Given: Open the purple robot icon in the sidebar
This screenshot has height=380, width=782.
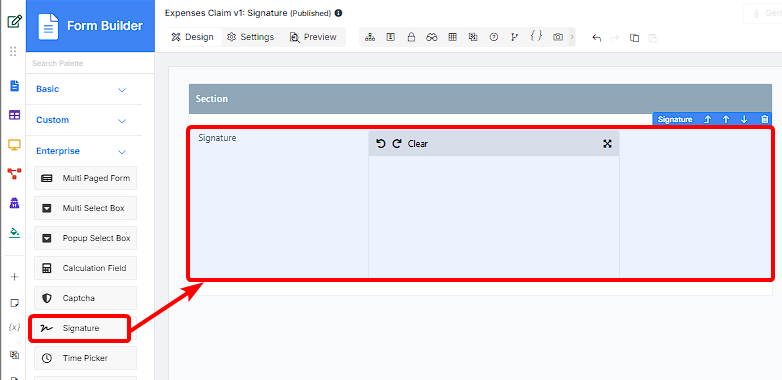Looking at the screenshot, I should pyautogui.click(x=14, y=203).
